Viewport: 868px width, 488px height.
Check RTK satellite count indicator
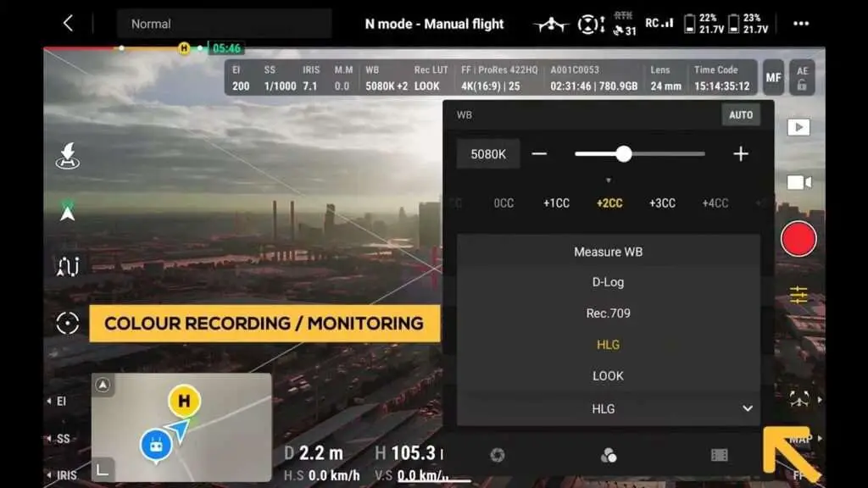625,25
